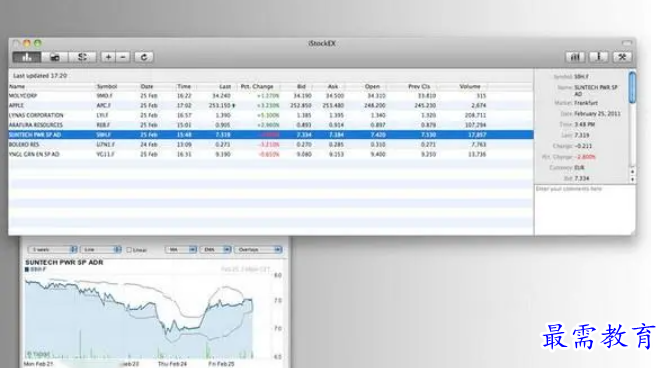664x368 pixels.
Task: Click the toolbar hide pill in the title bar
Action: 627,43
